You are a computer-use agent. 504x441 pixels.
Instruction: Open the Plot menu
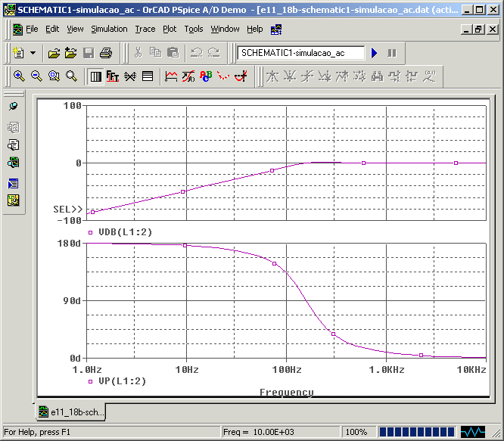point(170,29)
